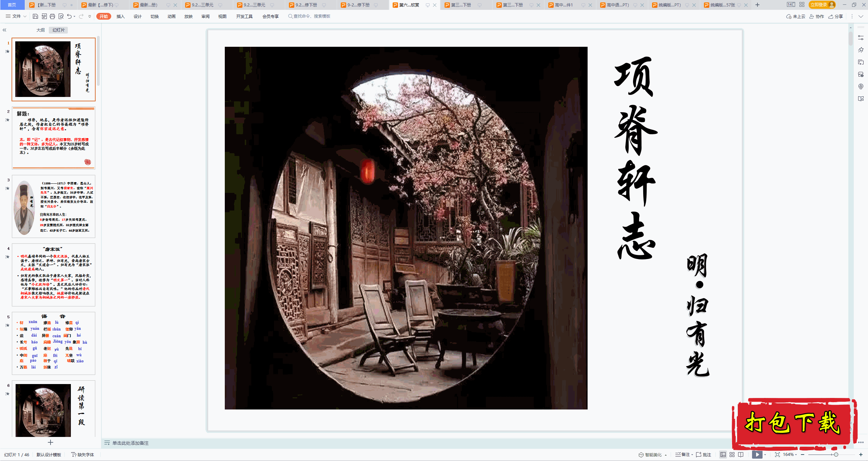Open the object properties settings sidebar icon
The height and width of the screenshot is (461, 868).
tap(861, 38)
